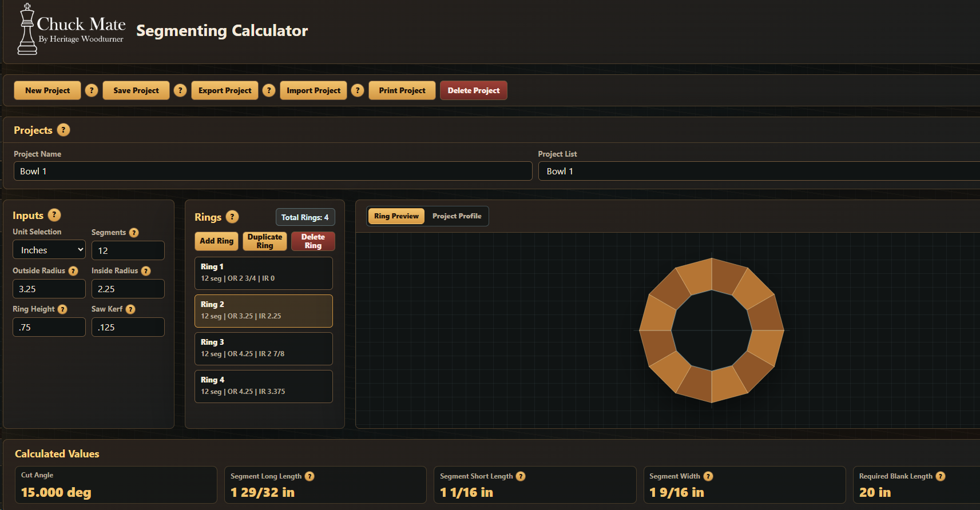This screenshot has width=980, height=510.
Task: Open help icon next to Export Project
Action: (269, 90)
